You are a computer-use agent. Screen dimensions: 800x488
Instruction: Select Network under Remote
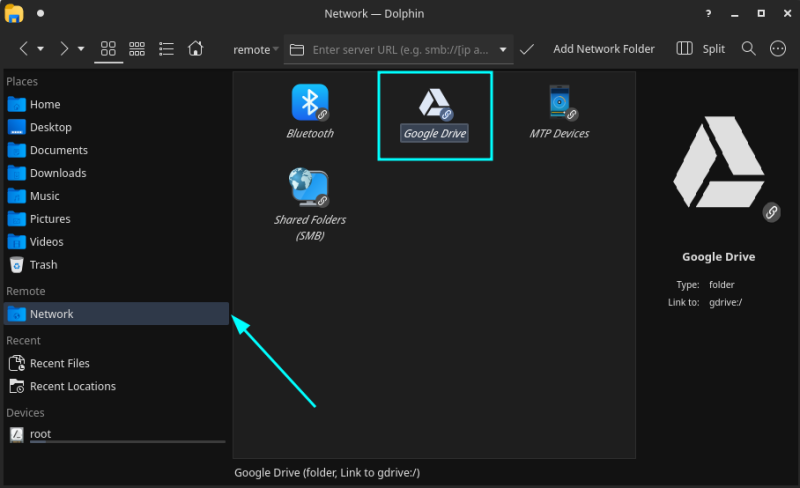pos(116,314)
